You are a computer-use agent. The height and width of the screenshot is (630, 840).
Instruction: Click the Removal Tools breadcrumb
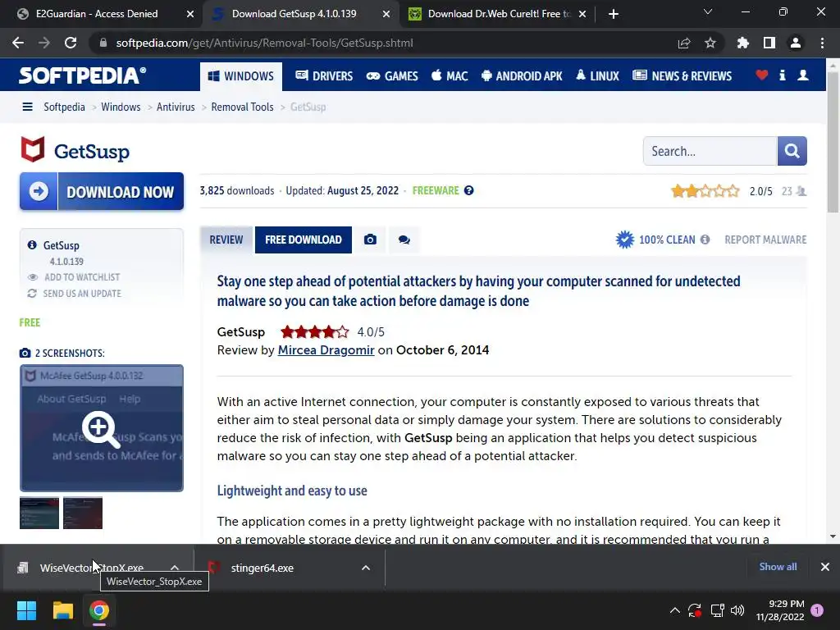point(242,107)
